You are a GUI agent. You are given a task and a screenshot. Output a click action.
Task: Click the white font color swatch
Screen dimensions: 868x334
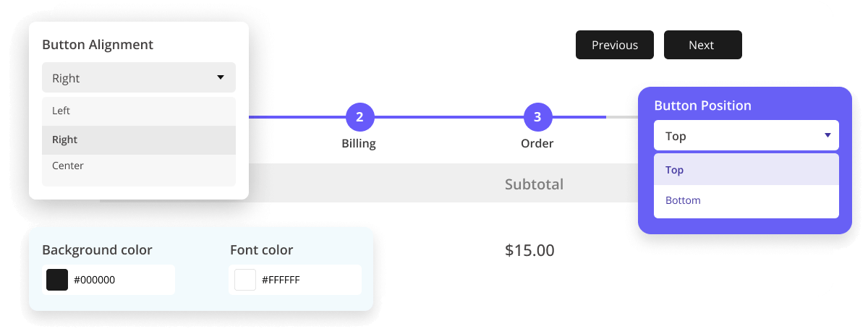[x=245, y=280]
